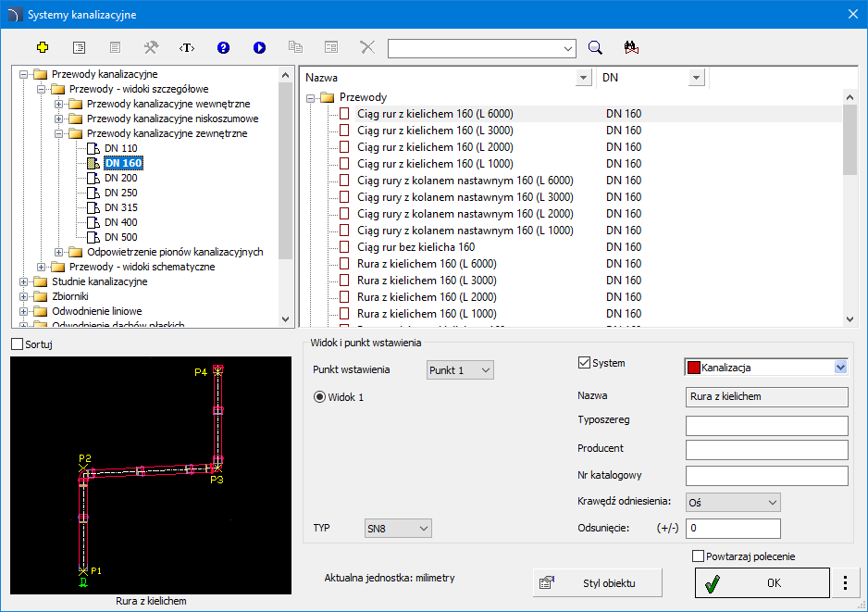
Task: Open help with the blue question mark icon
Action: (x=223, y=47)
